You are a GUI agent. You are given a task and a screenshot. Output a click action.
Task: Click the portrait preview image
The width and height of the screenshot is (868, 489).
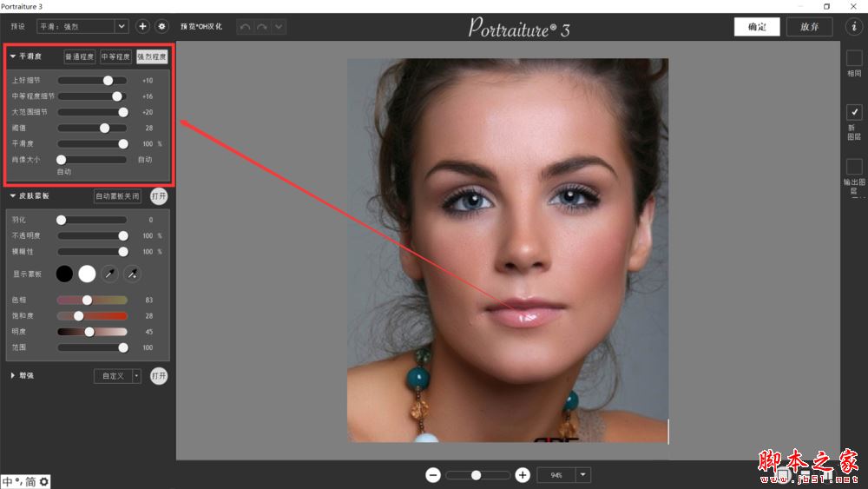point(508,250)
